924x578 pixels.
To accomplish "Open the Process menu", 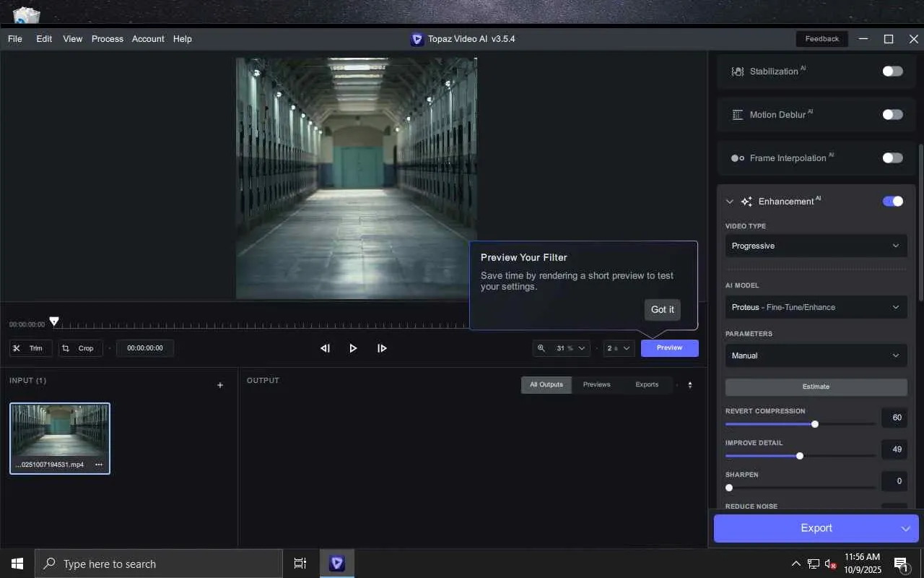I will pos(108,39).
